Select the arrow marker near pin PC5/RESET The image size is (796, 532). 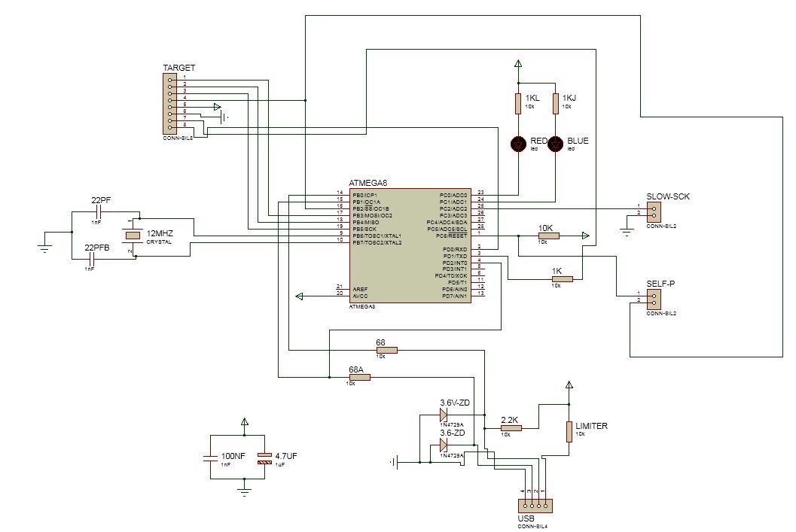584,235
